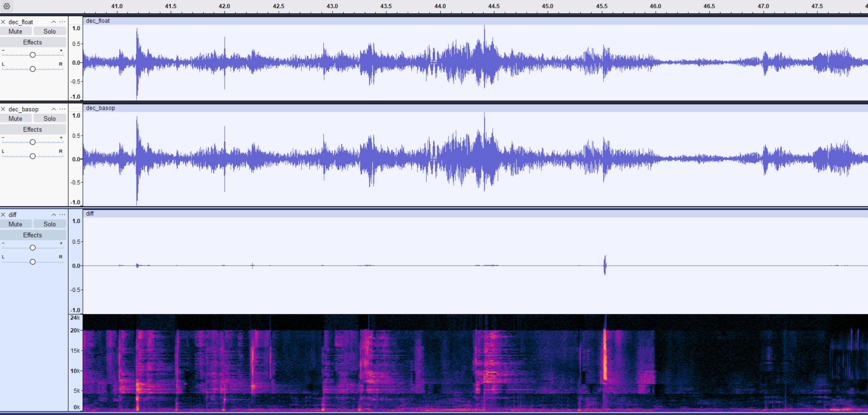Collapse the dec_float track chevron
Image resolution: width=868 pixels, height=415 pixels.
(54, 22)
